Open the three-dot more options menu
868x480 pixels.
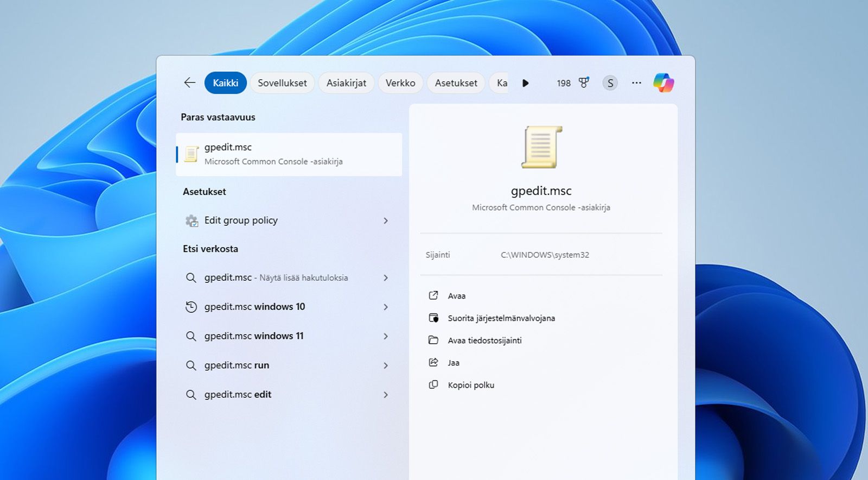636,83
